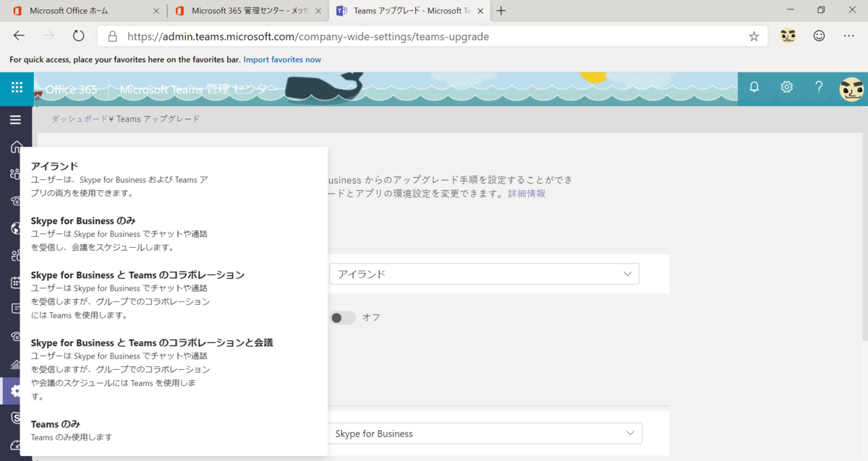Add page to favorites with star icon
The image size is (868, 461).
click(754, 36)
